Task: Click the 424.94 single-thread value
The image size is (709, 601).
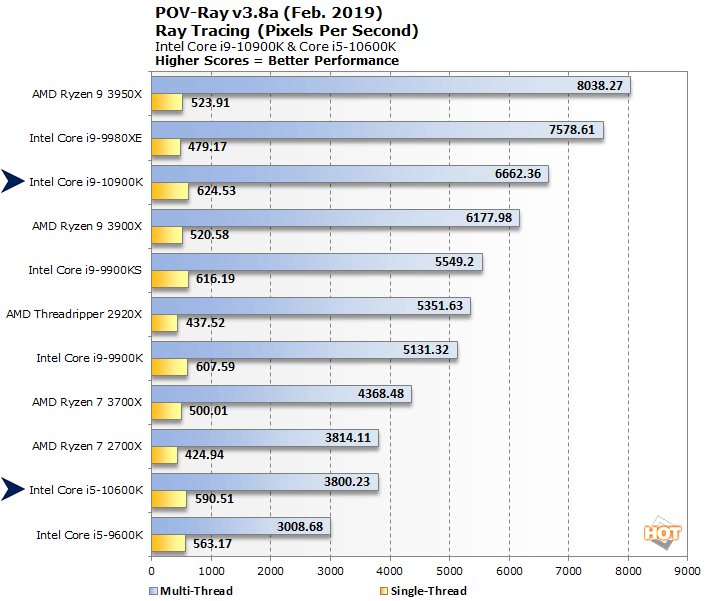Action: click(x=204, y=455)
